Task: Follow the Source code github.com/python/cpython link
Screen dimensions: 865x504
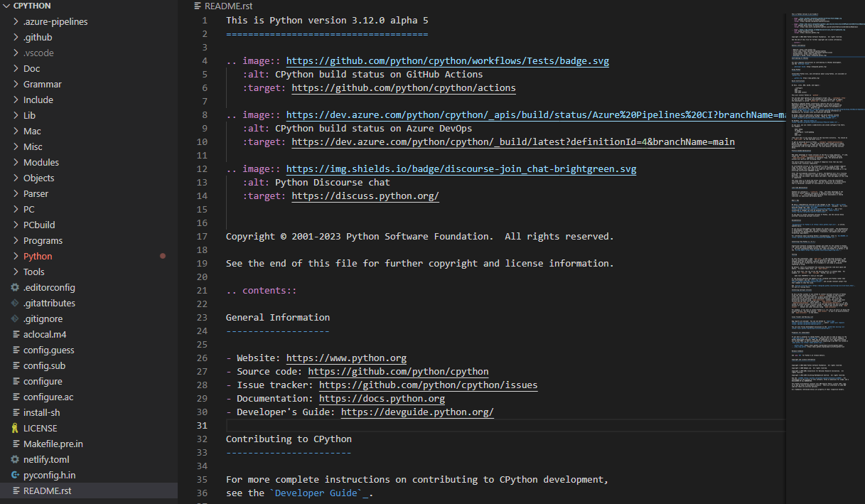Action: [398, 372]
